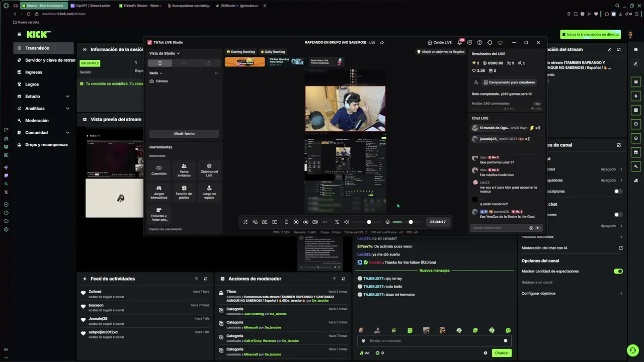
Task: Toggle the switch below Apagado seguidores row
Action: [x=618, y=191]
